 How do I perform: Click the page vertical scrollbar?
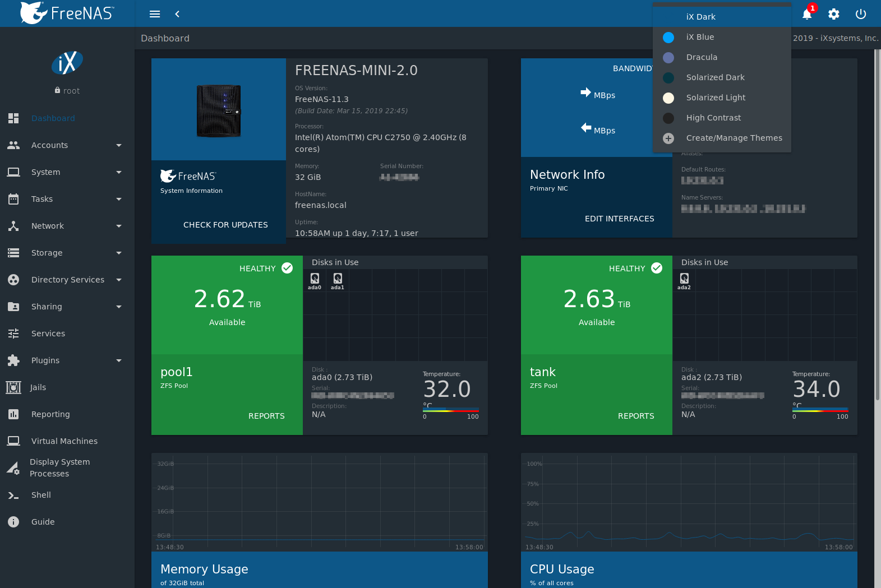[x=878, y=224]
